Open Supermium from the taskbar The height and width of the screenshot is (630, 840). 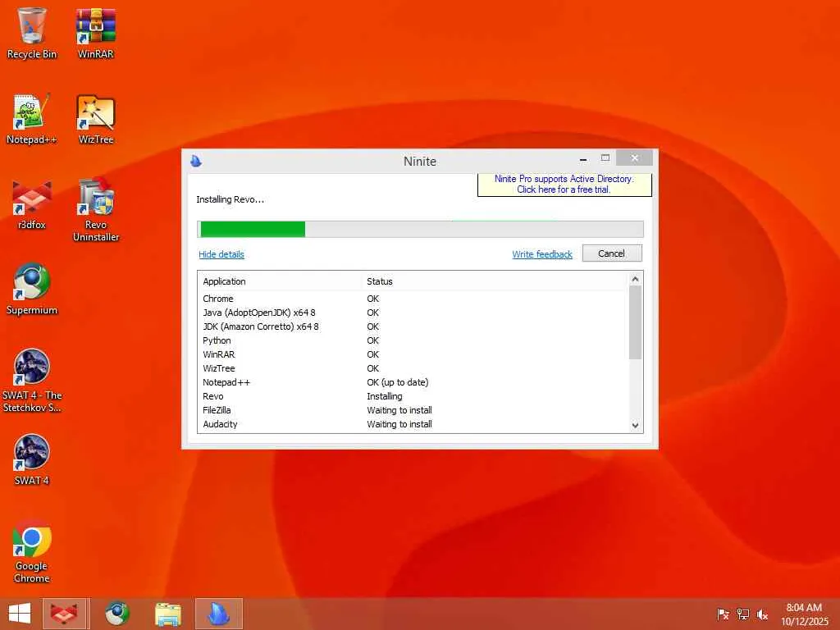pyautogui.click(x=116, y=614)
